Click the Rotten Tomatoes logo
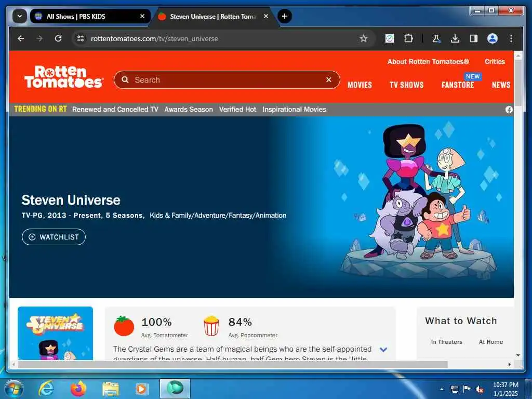532x399 pixels. coord(63,77)
